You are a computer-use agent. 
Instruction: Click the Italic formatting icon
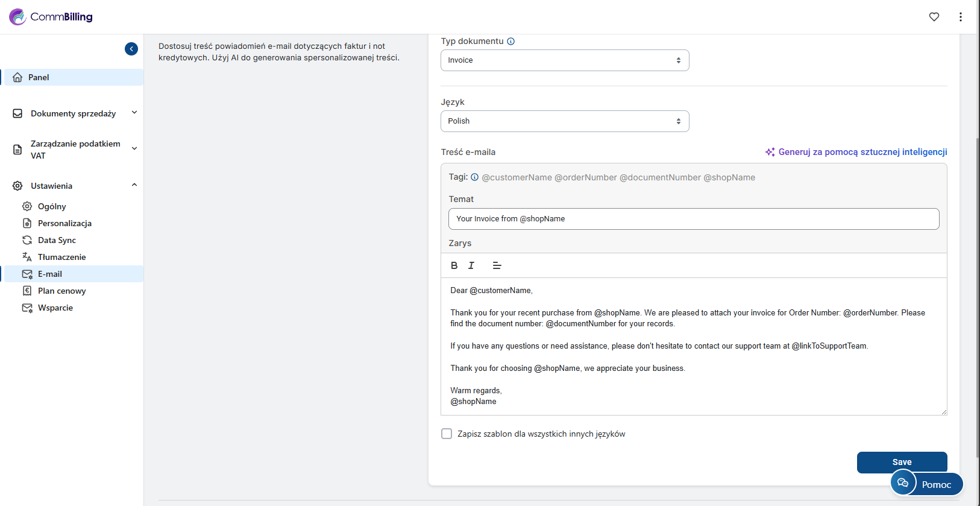point(471,265)
